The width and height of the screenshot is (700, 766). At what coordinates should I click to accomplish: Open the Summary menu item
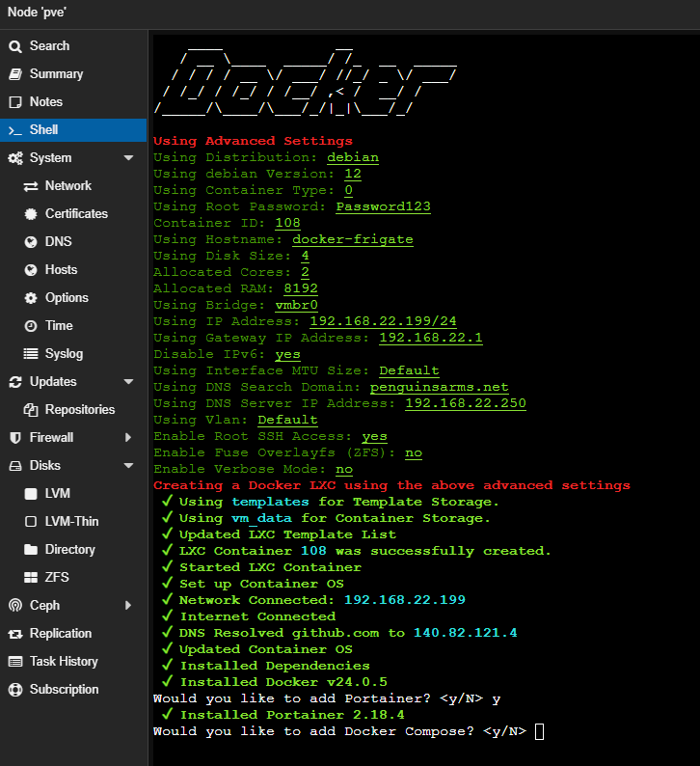[73, 74]
